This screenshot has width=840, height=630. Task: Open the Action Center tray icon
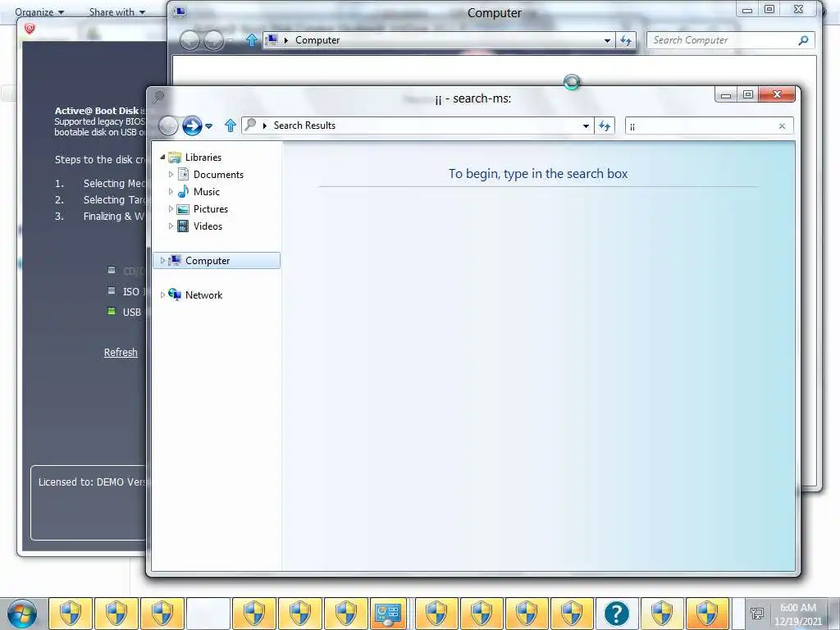pos(757,614)
